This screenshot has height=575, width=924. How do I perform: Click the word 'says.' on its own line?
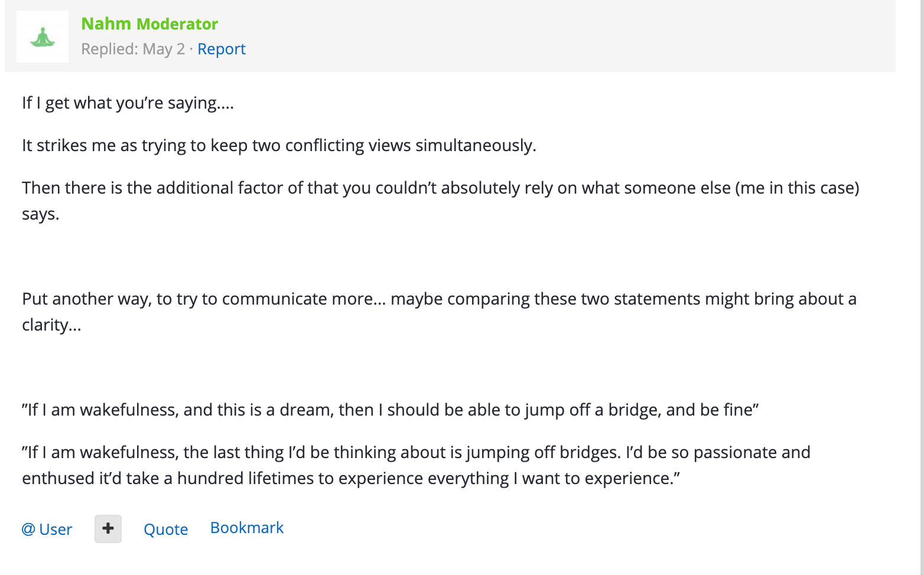click(41, 214)
